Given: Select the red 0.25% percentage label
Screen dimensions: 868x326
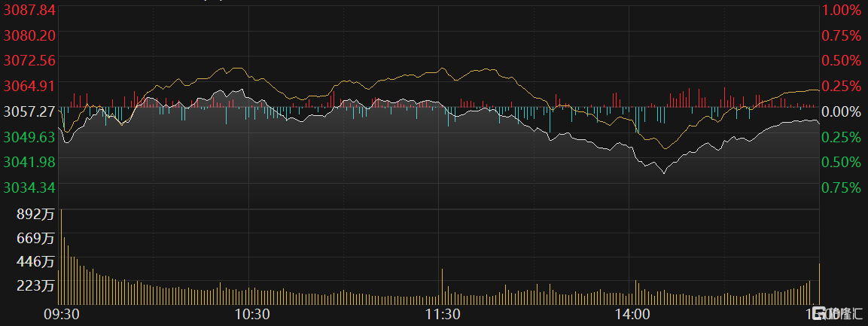Looking at the screenshot, I should coord(842,86).
